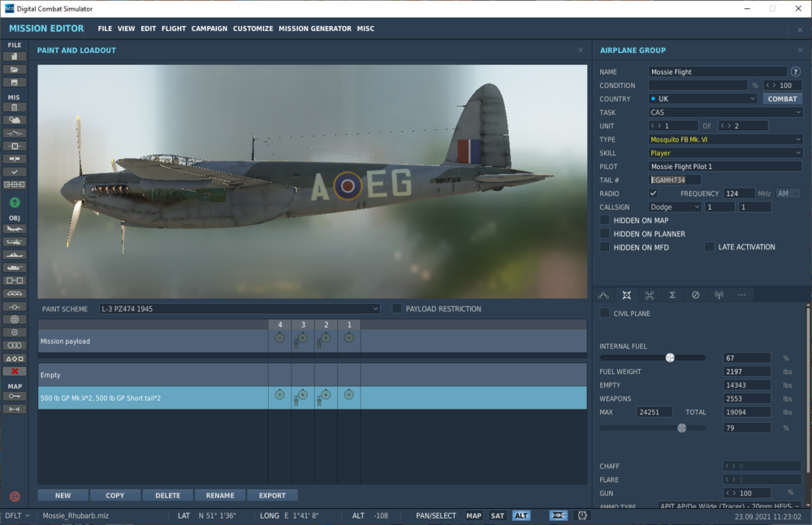Viewport: 812px width, 525px height.
Task: Click the open mission folder icon
Action: coord(15,69)
